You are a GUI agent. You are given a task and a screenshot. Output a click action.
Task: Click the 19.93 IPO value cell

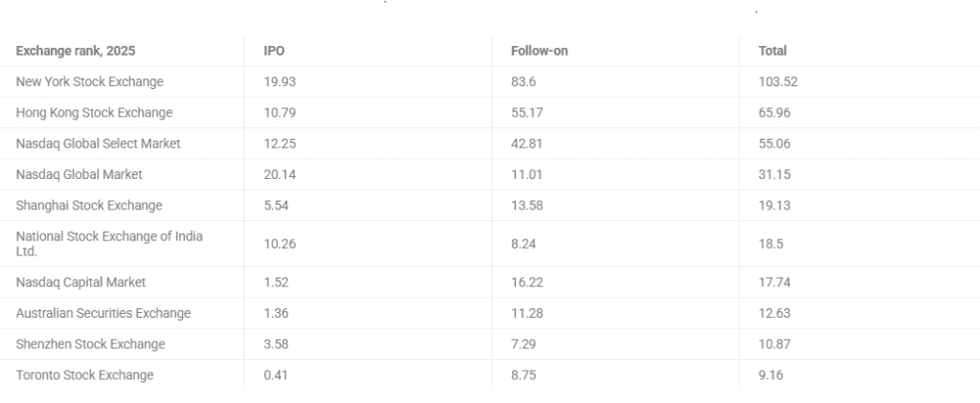[x=279, y=81]
